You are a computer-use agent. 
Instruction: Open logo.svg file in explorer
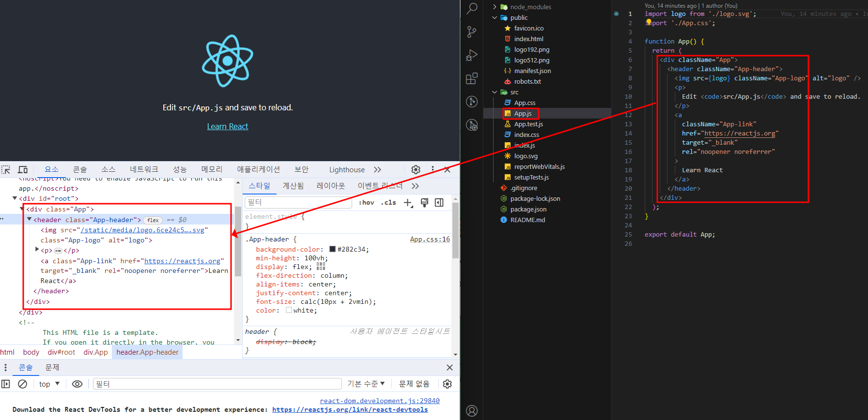point(526,156)
